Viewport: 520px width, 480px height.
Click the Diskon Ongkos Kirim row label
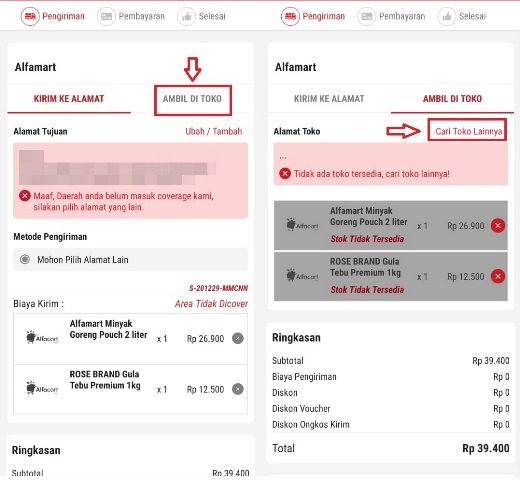point(311,424)
